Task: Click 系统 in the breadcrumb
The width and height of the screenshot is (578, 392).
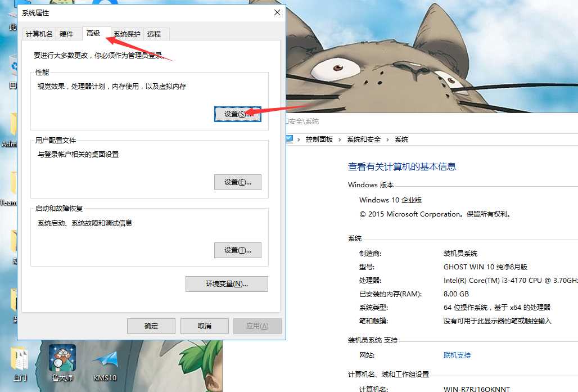Action: click(401, 139)
